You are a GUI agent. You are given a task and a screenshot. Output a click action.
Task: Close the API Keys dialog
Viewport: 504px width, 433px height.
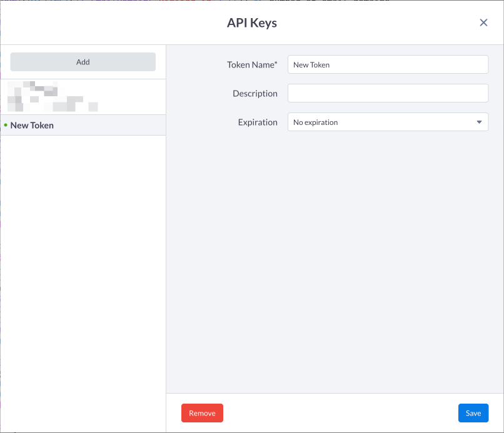483,22
